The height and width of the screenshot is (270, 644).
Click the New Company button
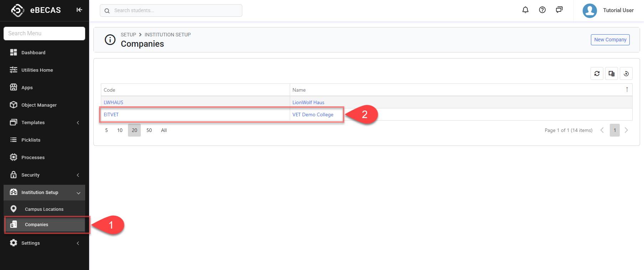[x=610, y=40]
